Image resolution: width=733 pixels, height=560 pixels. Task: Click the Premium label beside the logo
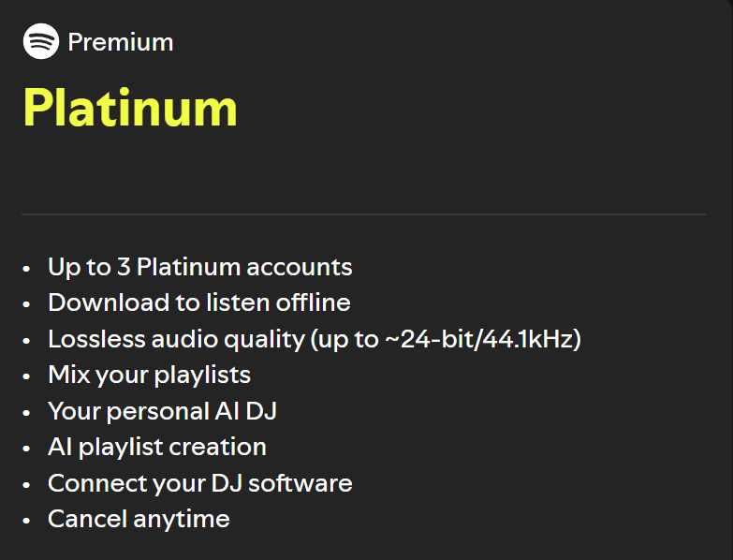pyautogui.click(x=121, y=42)
